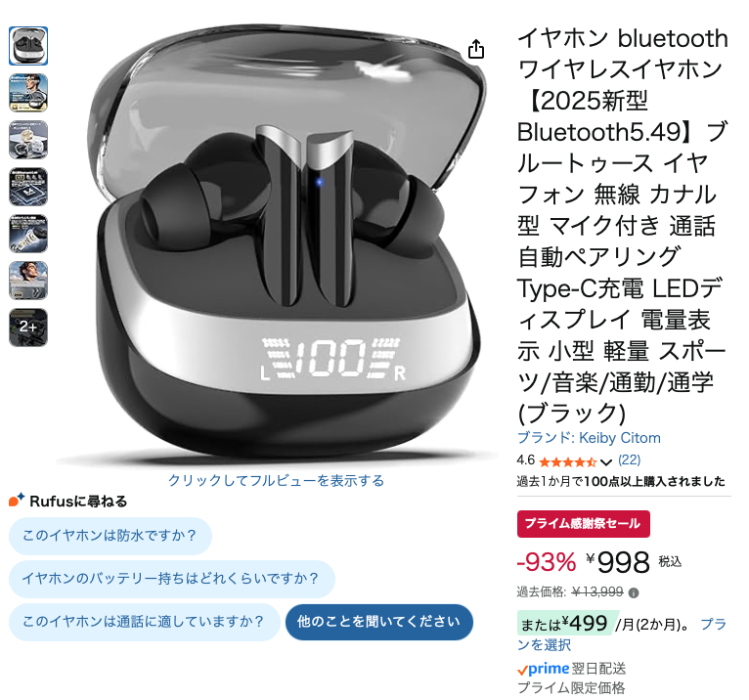Select the first earbud thumbnail
The image size is (749, 700).
pos(28,46)
